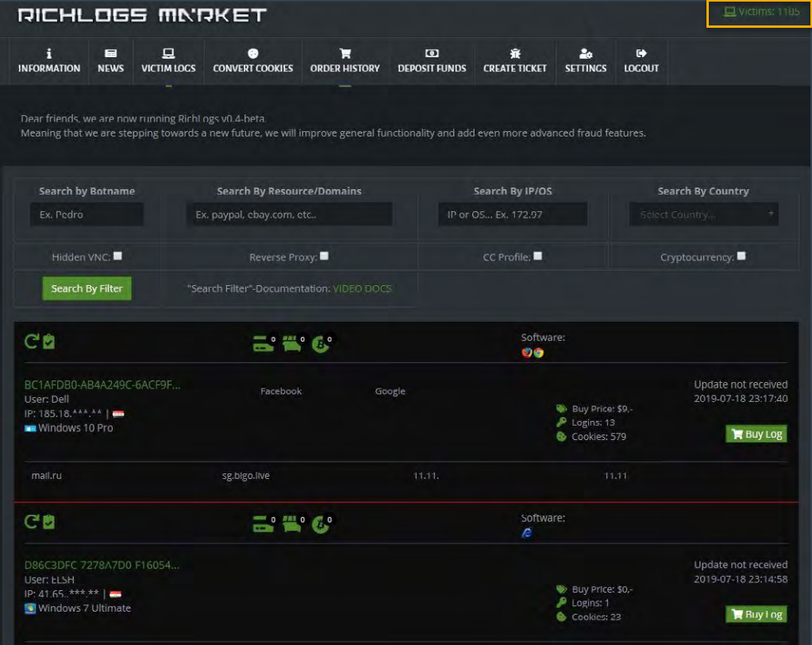Screen dimensions: 812x645
Task: Focus the Resource/Domains search field
Action: click(x=289, y=214)
